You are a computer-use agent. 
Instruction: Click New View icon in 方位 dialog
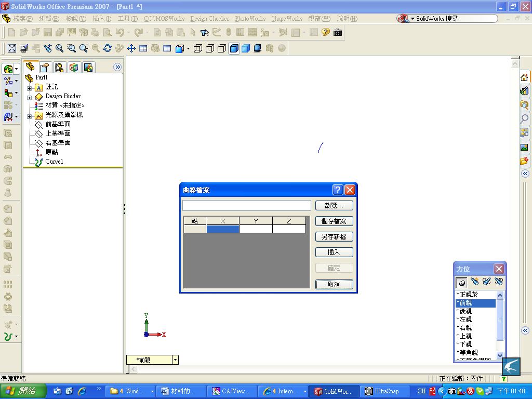pos(475,282)
